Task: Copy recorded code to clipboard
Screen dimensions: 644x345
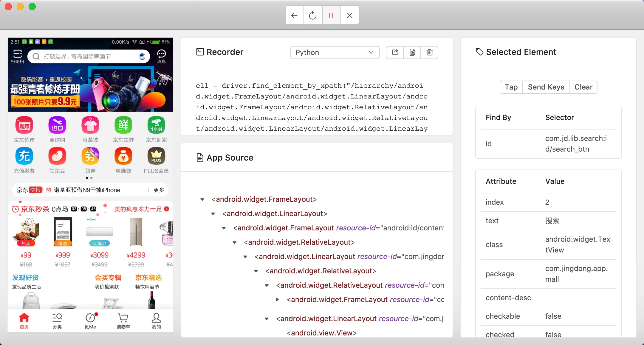Action: [412, 53]
